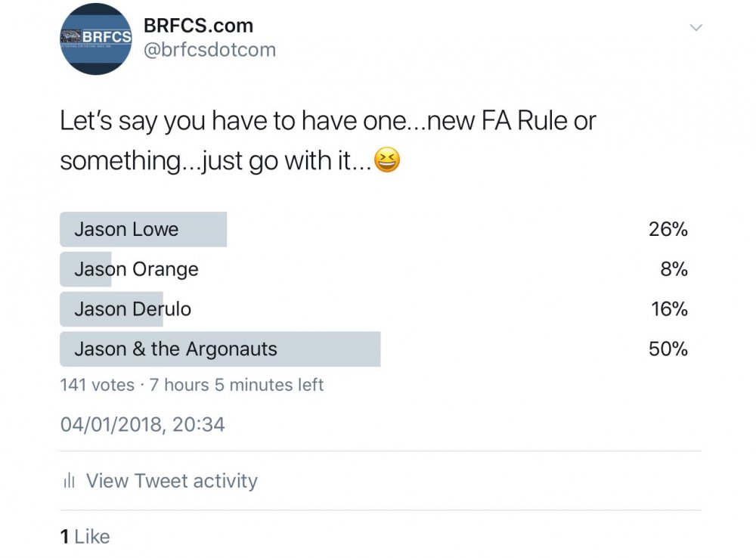The height and width of the screenshot is (558, 756).
Task: Choose the Jason Orange poll option
Action: click(x=136, y=269)
